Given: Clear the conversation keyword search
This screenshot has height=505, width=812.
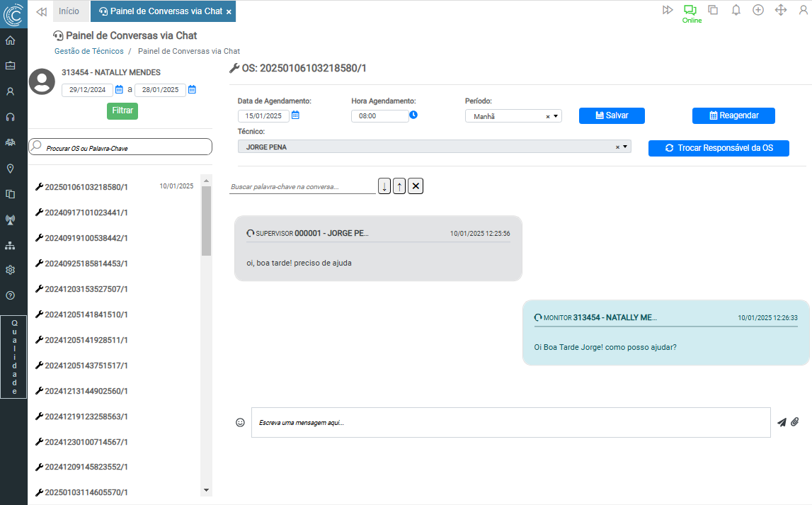Looking at the screenshot, I should pyautogui.click(x=416, y=186).
